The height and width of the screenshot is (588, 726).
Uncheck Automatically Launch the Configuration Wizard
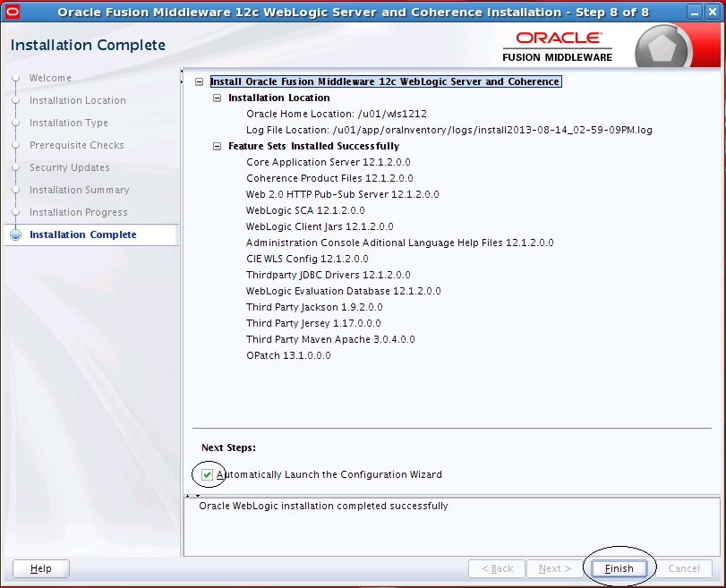click(207, 474)
